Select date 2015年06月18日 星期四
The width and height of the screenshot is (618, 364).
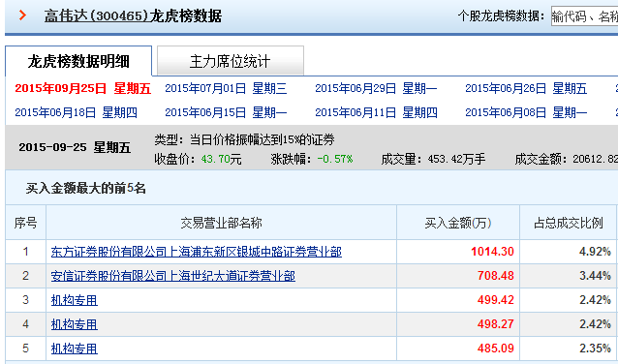(77, 112)
